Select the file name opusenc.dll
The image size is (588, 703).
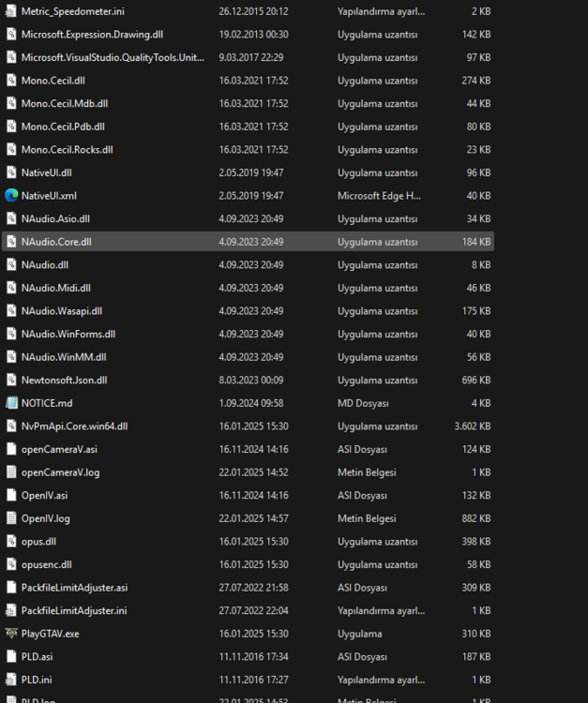(46, 564)
